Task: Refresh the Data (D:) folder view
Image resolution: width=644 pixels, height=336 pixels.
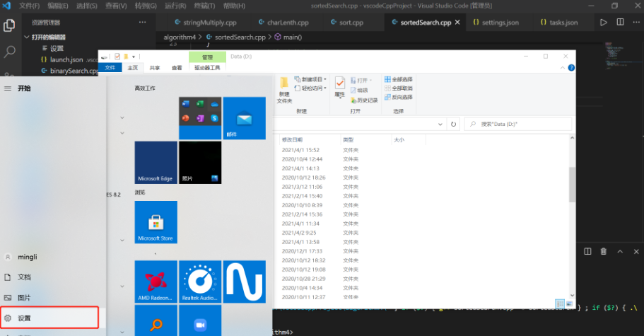Action: coord(453,124)
